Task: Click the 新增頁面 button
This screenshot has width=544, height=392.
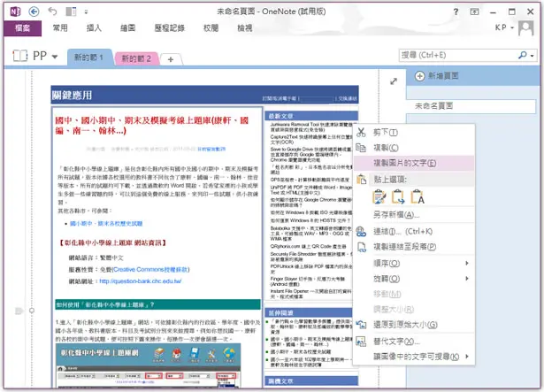Action: point(437,76)
